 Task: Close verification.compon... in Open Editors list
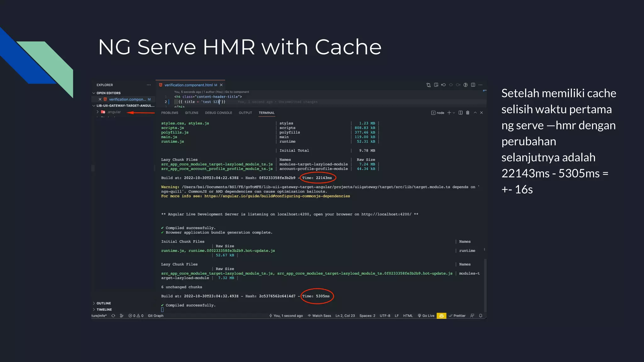(100, 99)
